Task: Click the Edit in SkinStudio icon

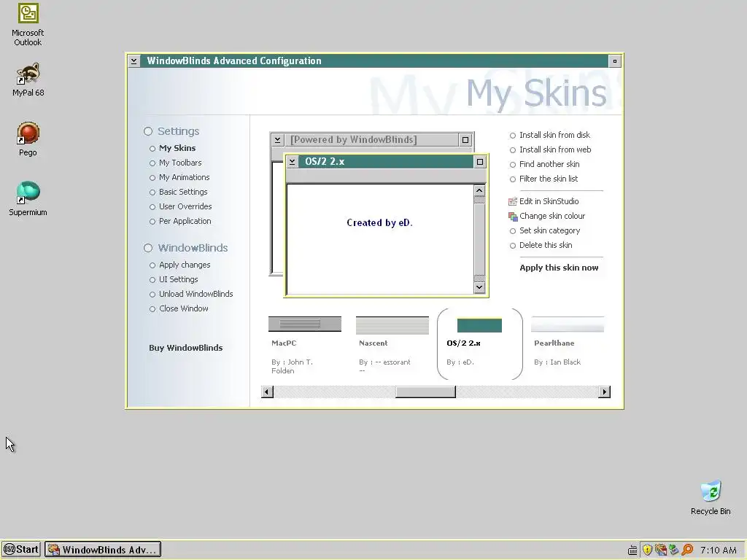Action: coord(513,201)
